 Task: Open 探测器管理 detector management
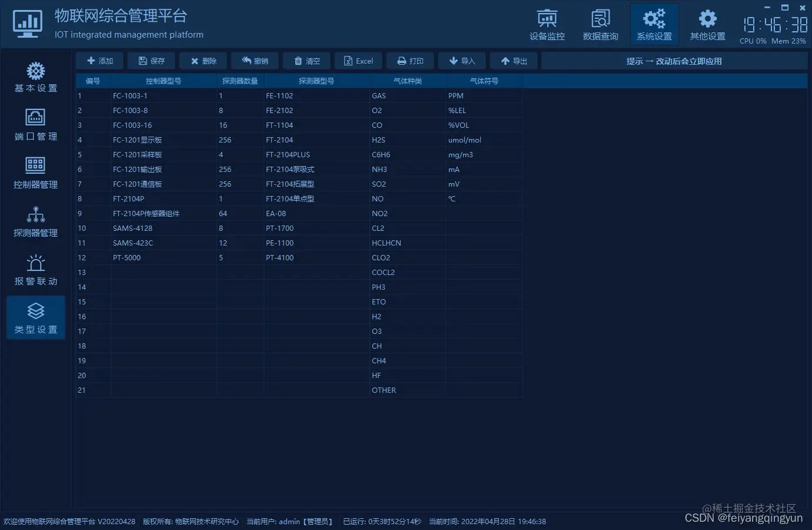[35, 222]
